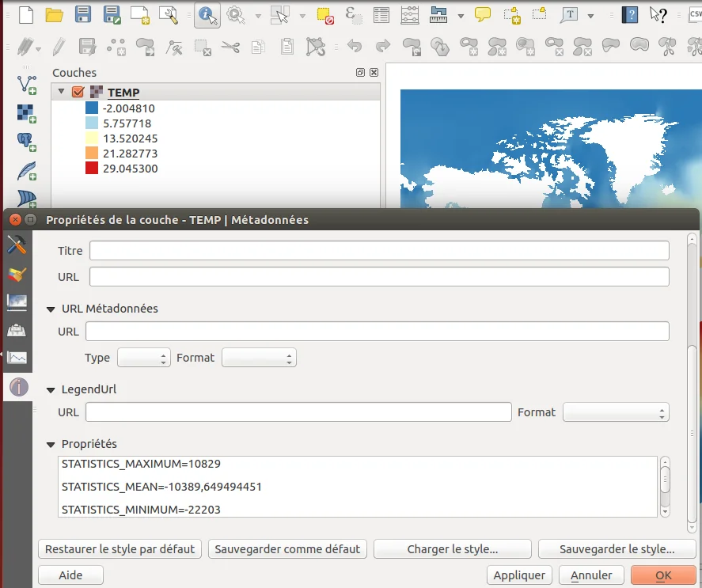Click the yellow Map Tips speech bubble
The width and height of the screenshot is (702, 588).
click(x=483, y=15)
